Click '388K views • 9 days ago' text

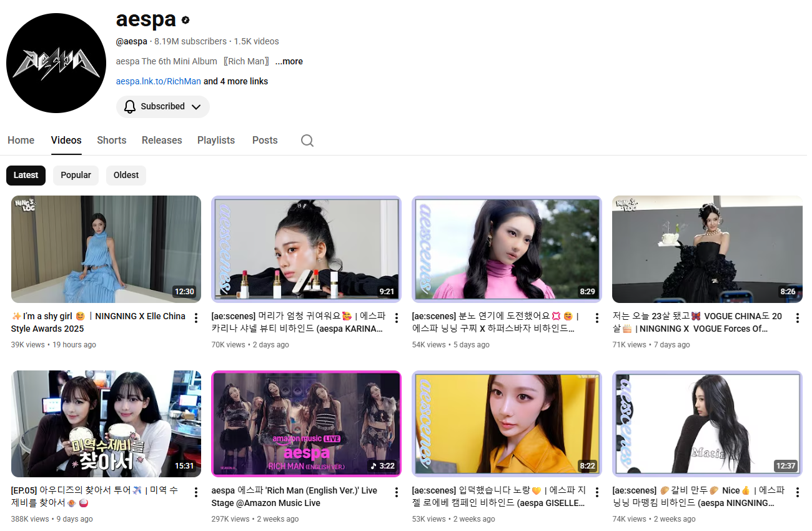(x=52, y=519)
